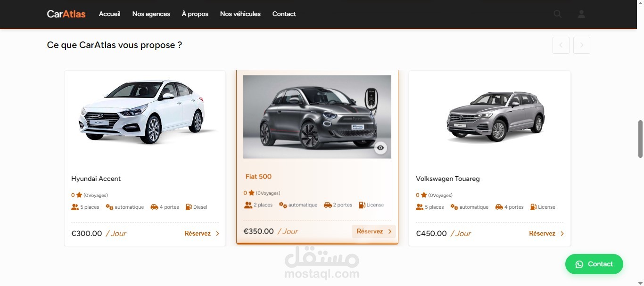Click the seats icon on Volkswagen Touareg card
The width and height of the screenshot is (644, 286).
point(420,207)
